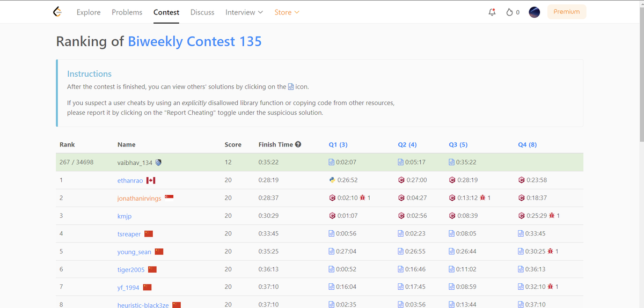Screen dimensions: 644x308
Task: Click the China flag next to tsreaper
Action: point(149,233)
